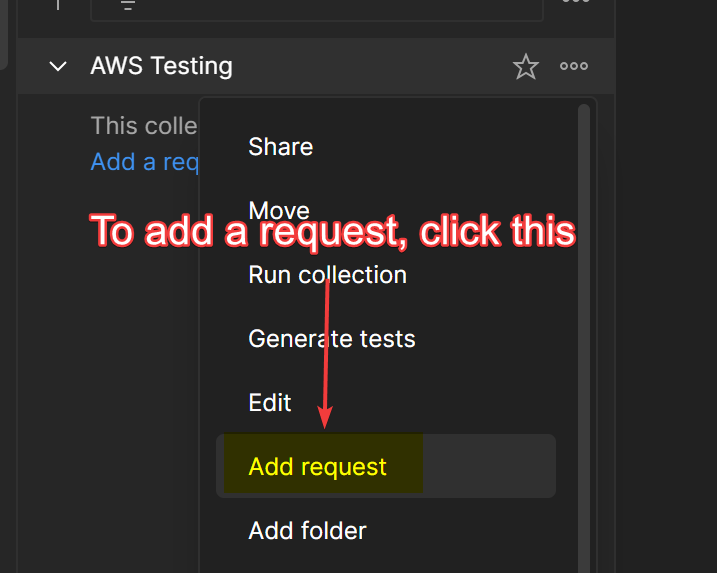
Task: Click Run collection menu entry
Action: (327, 275)
